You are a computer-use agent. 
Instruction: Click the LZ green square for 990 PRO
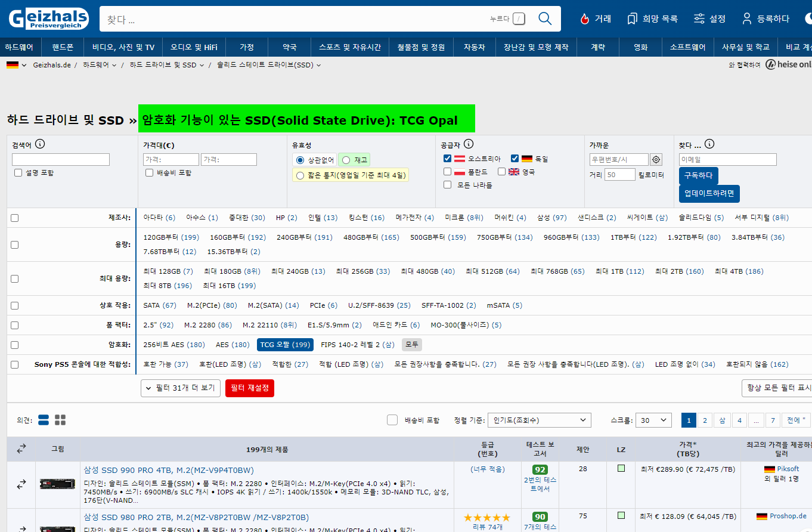(621, 468)
